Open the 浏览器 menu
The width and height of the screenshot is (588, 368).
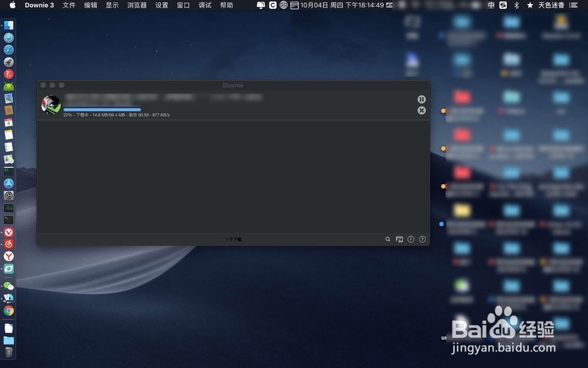coord(137,5)
